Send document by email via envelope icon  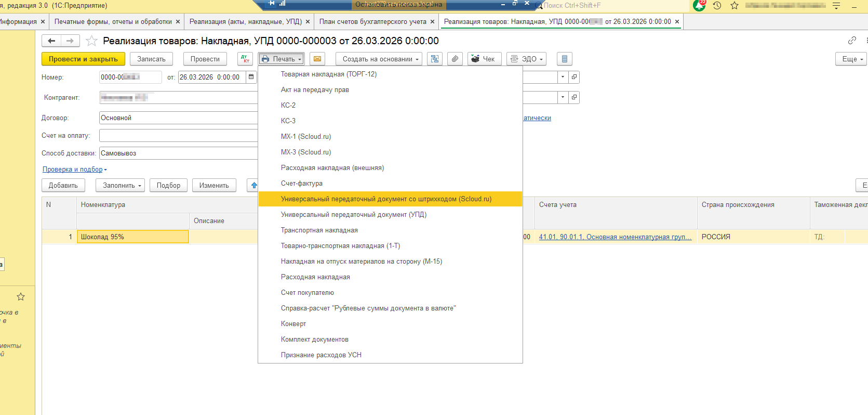coord(317,59)
